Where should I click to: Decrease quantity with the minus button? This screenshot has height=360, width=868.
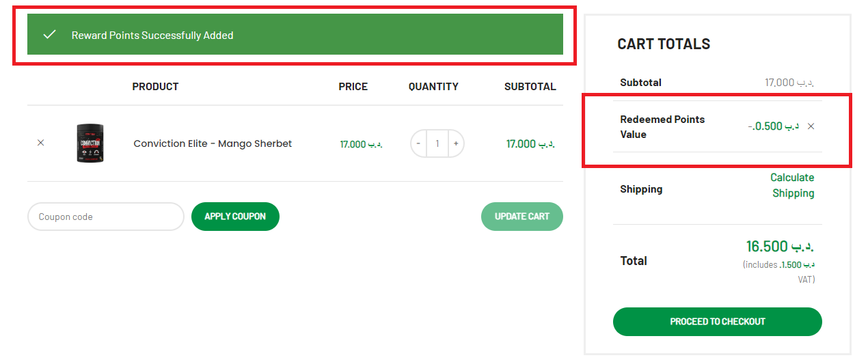click(x=418, y=144)
